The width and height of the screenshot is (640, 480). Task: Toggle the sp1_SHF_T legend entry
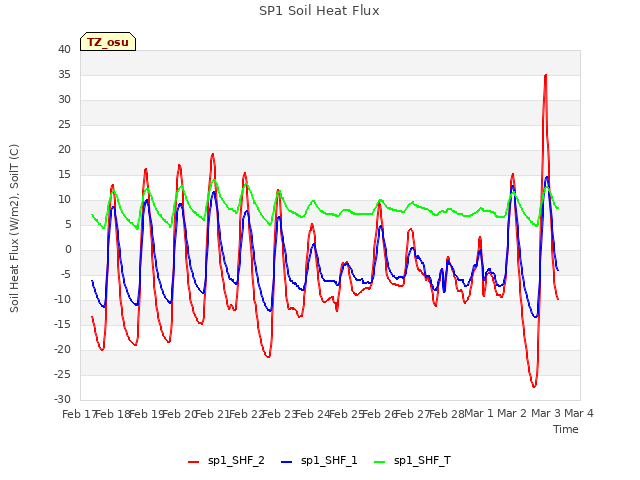click(x=412, y=461)
